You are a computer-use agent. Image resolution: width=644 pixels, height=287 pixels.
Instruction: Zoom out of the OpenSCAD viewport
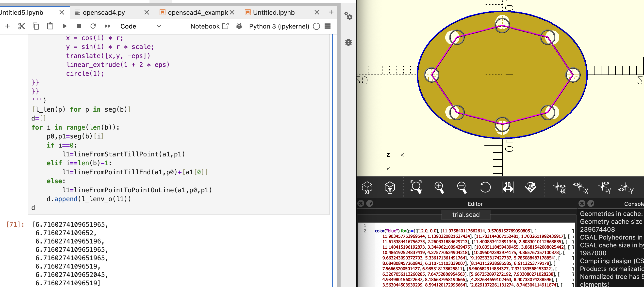click(462, 187)
